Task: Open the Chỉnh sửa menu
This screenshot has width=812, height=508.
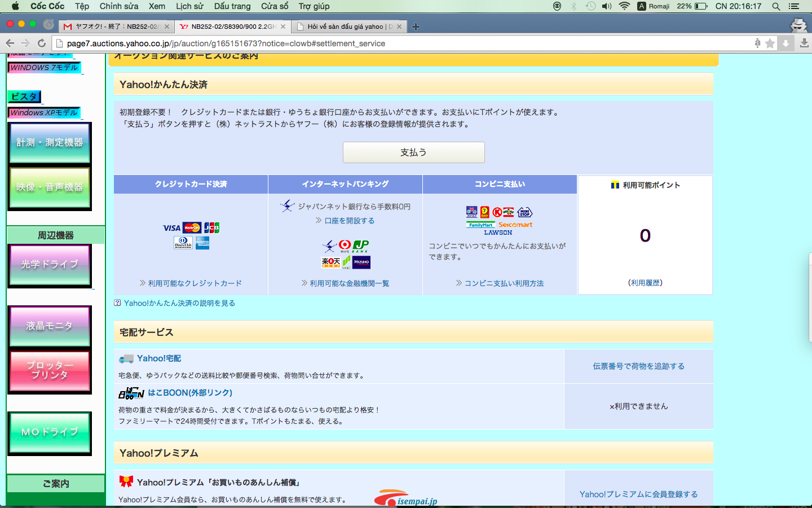Action: pos(119,6)
